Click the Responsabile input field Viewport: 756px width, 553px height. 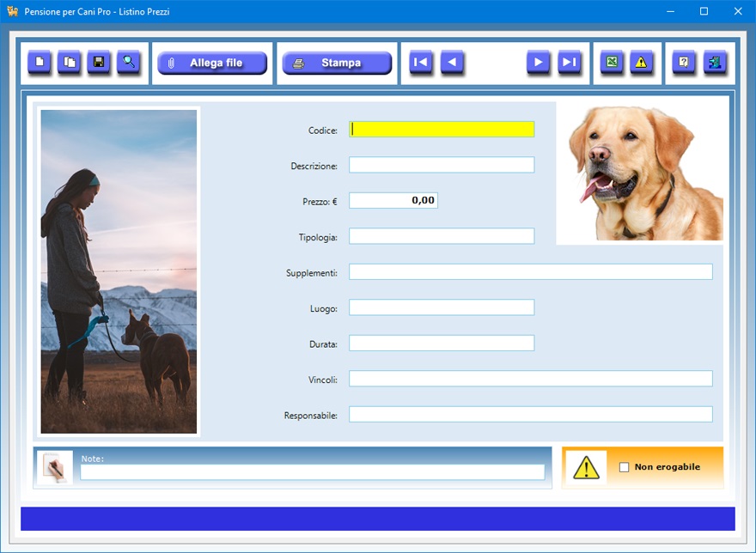531,415
